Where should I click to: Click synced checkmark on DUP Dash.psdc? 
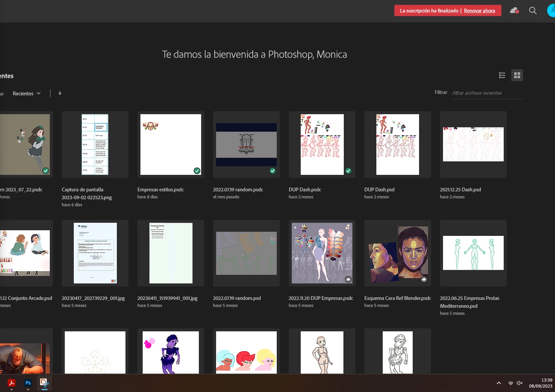click(348, 171)
